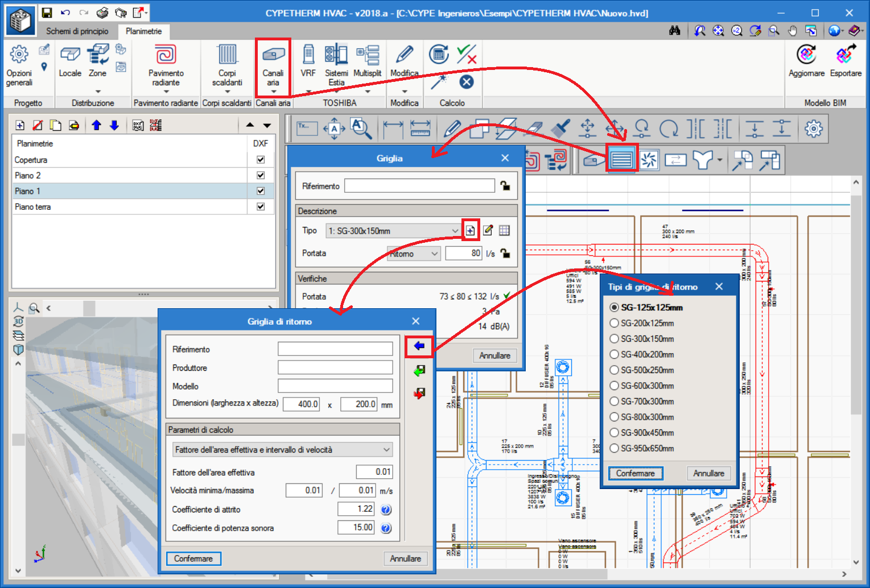This screenshot has width=870, height=588.
Task: Select the grille tool in drawing toolbar
Action: click(621, 160)
